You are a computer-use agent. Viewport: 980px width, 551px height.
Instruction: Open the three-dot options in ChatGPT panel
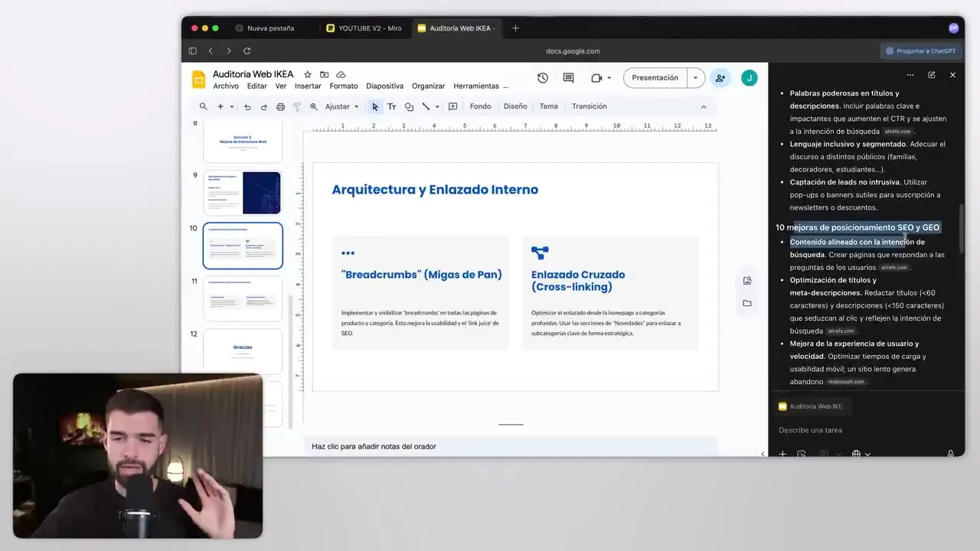tap(910, 75)
